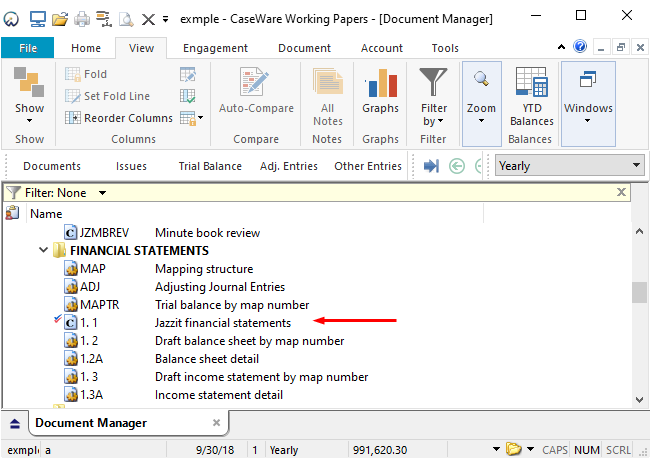Screen dimensions: 651x459
Task: Select JZMBREV Minute book review document
Action: [162, 233]
